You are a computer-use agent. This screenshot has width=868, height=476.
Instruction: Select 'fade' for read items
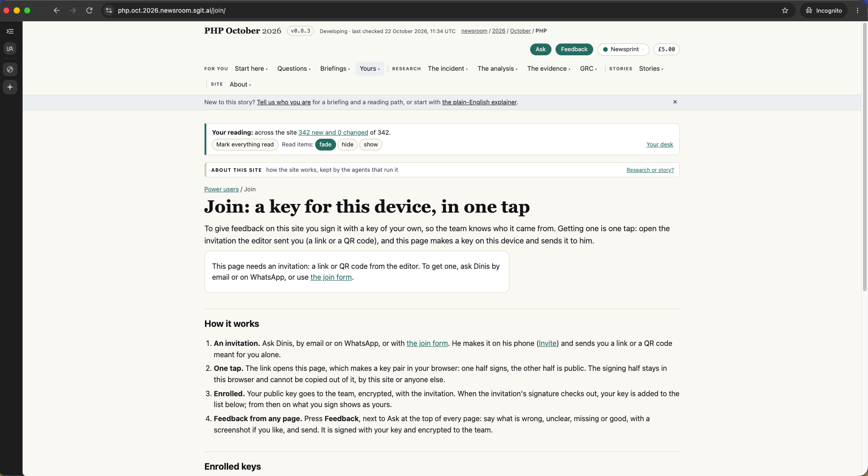click(x=326, y=145)
